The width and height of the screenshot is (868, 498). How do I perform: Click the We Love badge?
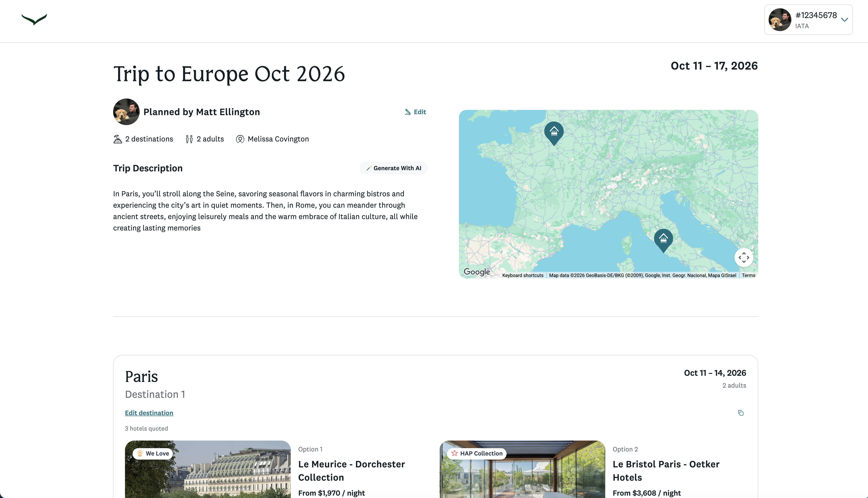153,454
